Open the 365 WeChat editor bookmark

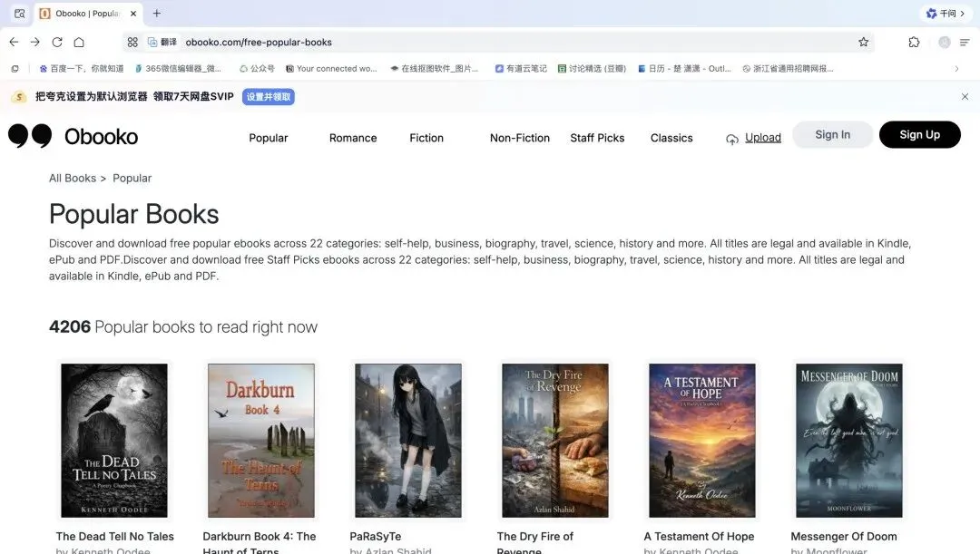pyautogui.click(x=178, y=69)
